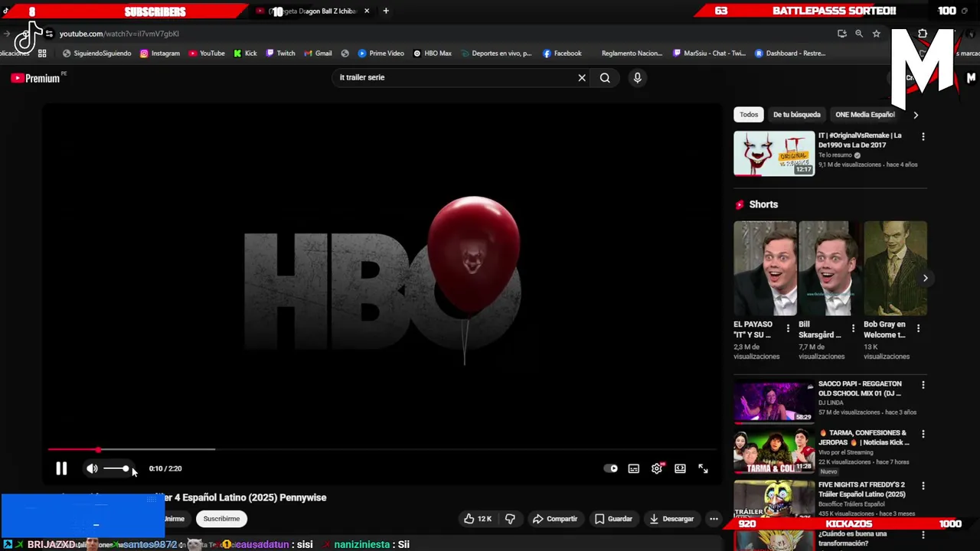Open options for 'EL PAYASO' short
980x551 pixels.
pyautogui.click(x=788, y=328)
